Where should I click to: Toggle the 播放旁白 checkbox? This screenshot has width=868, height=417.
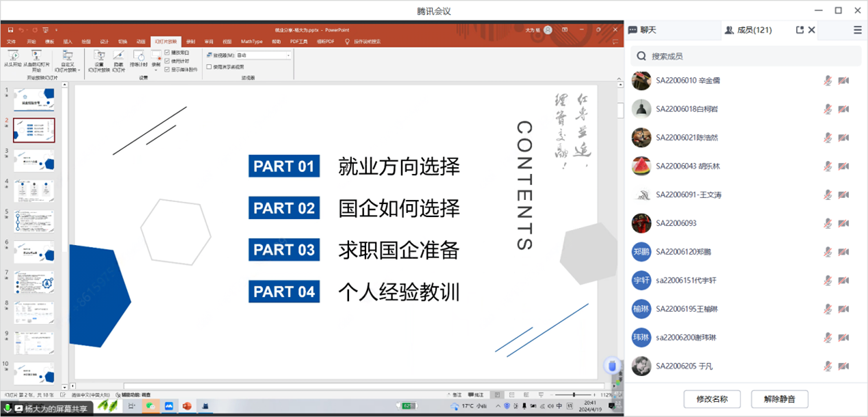[168, 53]
